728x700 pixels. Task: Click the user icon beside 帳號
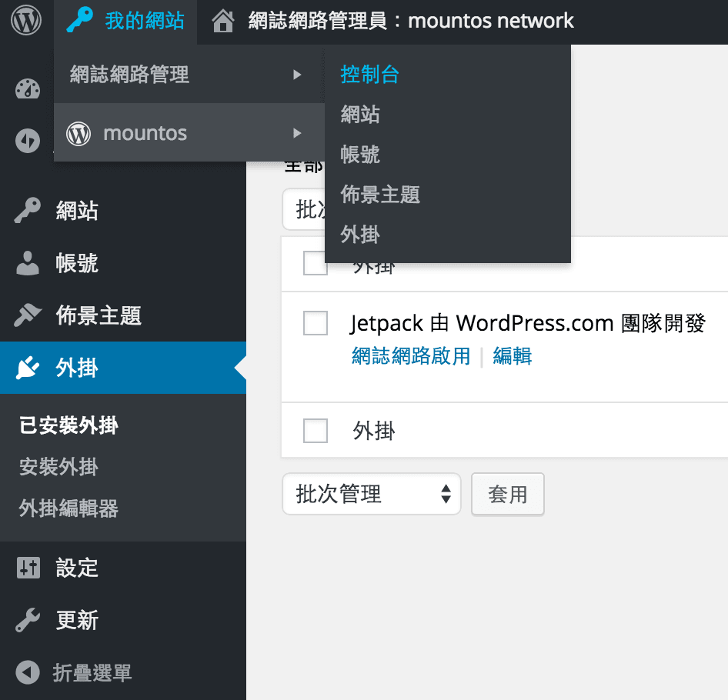28,263
